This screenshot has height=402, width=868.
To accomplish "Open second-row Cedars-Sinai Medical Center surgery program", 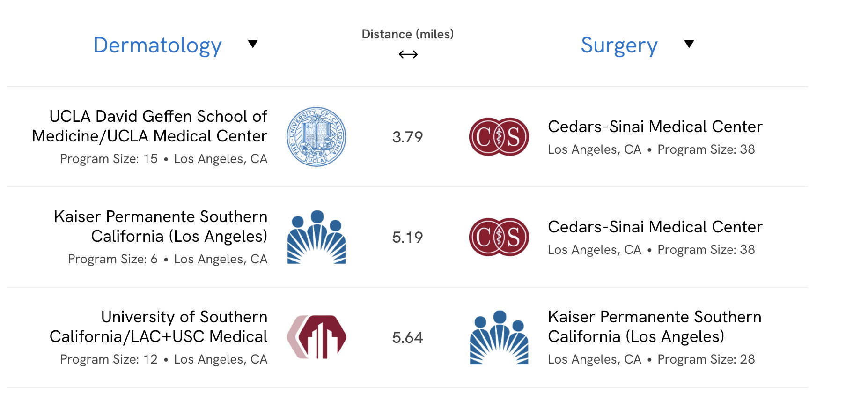I will pos(655,227).
